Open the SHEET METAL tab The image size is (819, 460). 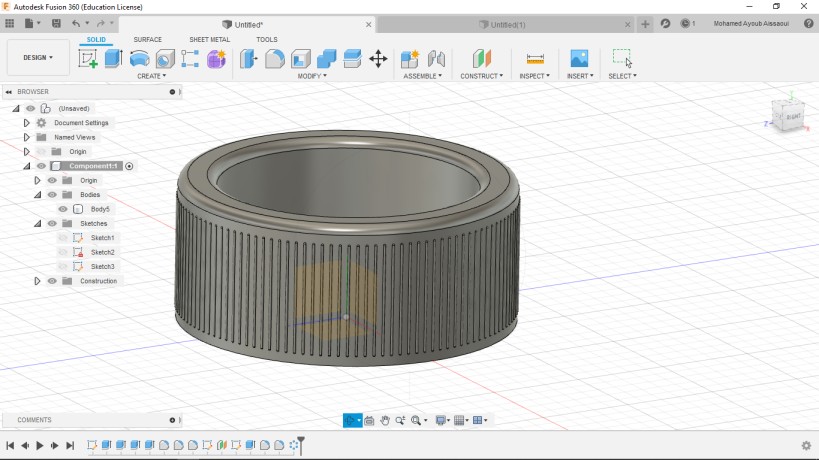pos(209,40)
